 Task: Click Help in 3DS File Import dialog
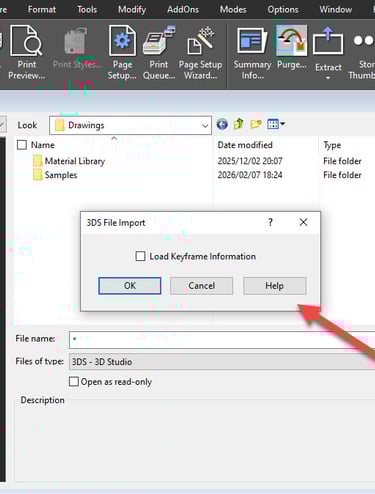pos(274,286)
